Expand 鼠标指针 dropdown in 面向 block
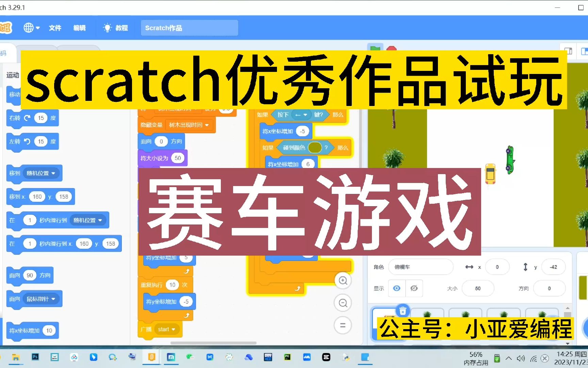Image resolution: width=588 pixels, height=368 pixels. (x=41, y=299)
